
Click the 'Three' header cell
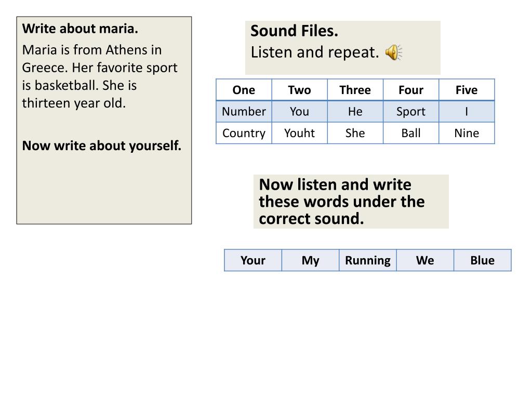click(355, 90)
